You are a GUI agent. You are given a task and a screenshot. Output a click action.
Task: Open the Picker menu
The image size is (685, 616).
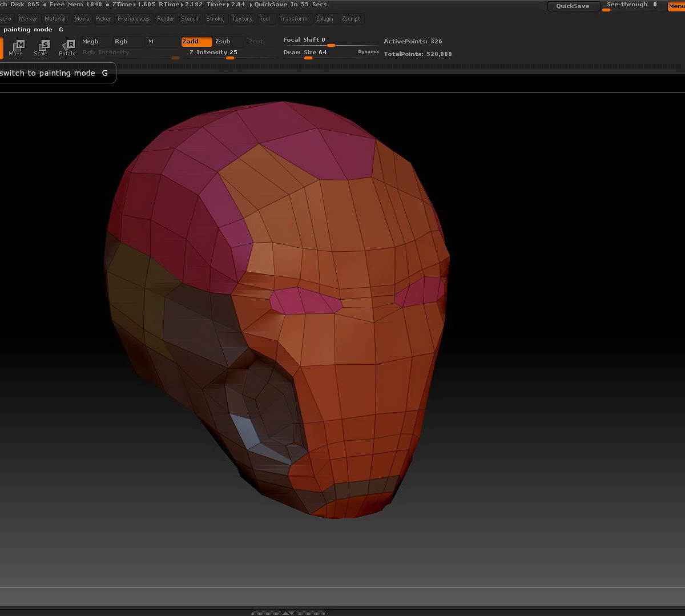[x=103, y=19]
